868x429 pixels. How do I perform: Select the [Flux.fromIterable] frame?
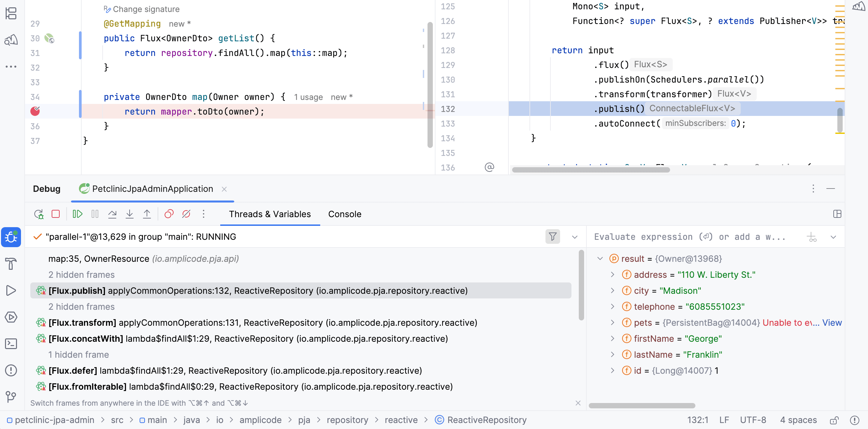pyautogui.click(x=301, y=387)
